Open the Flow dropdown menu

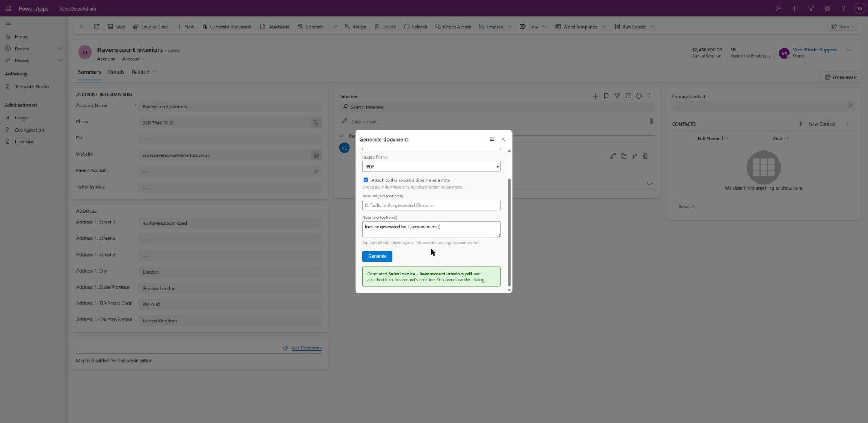click(533, 27)
